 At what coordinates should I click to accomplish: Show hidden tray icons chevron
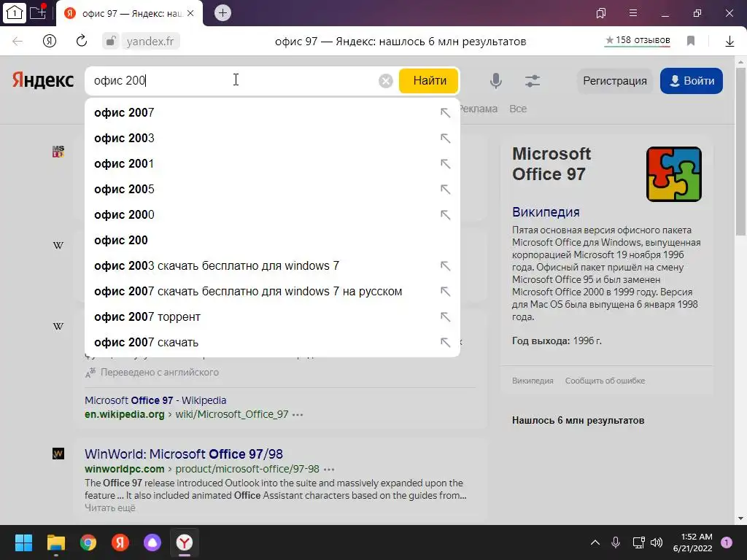pos(595,542)
